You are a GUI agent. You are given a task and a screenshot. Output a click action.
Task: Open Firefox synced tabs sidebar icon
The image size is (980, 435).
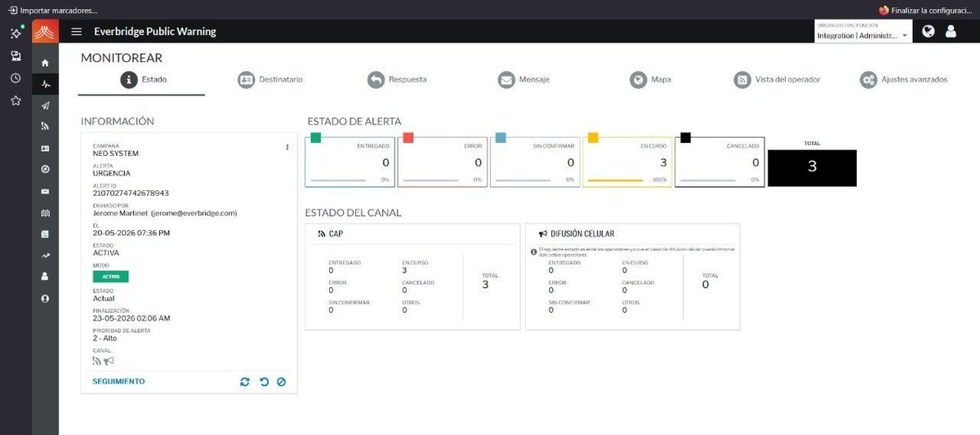point(16,55)
